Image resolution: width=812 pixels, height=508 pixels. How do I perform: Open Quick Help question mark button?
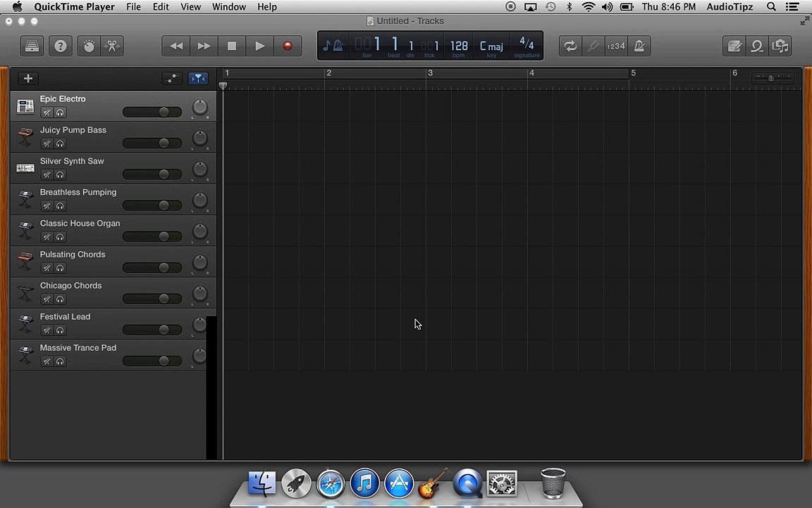[x=60, y=46]
